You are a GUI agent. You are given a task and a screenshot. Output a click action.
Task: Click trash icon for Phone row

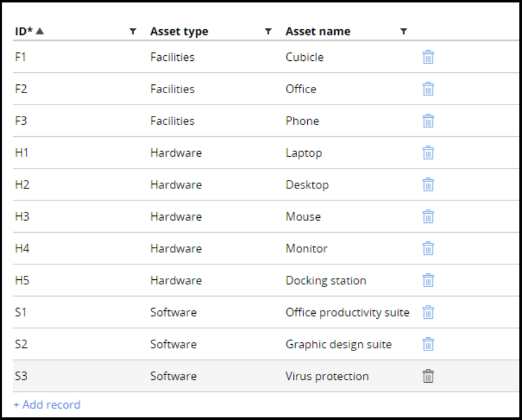point(428,121)
